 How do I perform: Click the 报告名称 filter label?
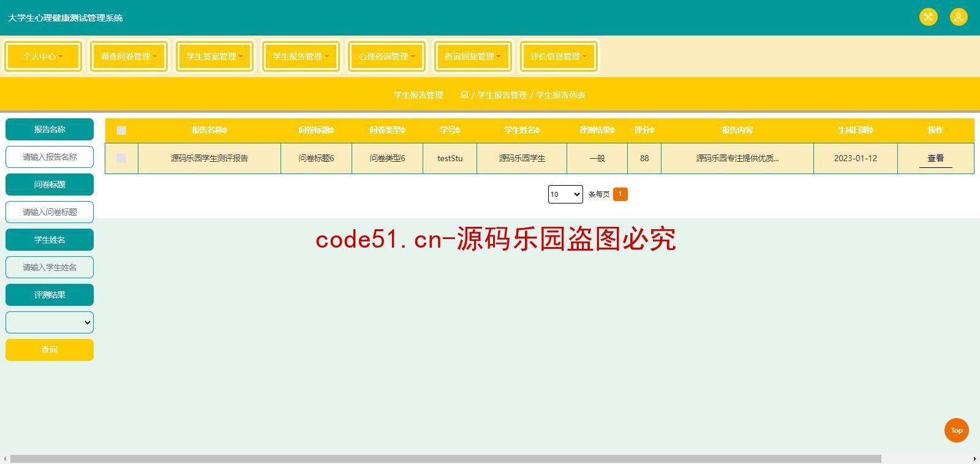(x=50, y=129)
